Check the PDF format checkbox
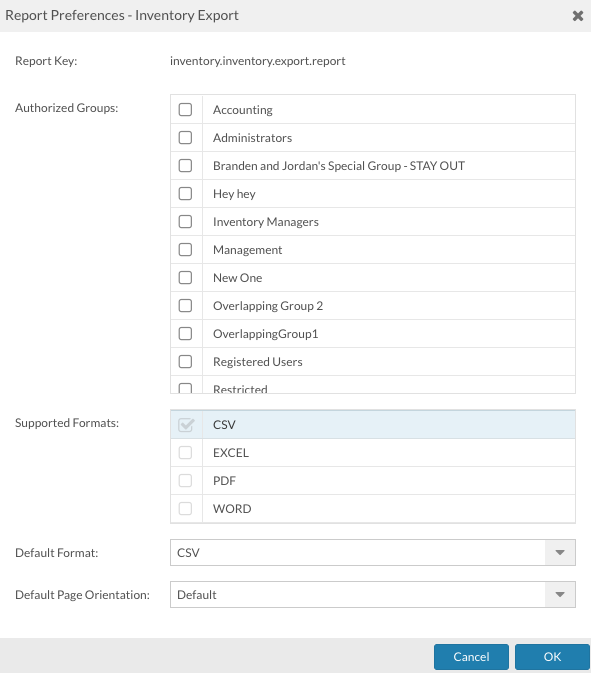The image size is (591, 673). 185,481
